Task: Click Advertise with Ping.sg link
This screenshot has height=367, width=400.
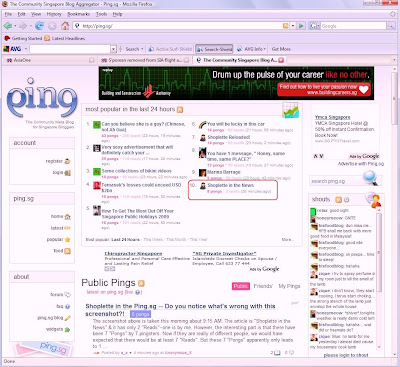Action: coord(361,164)
